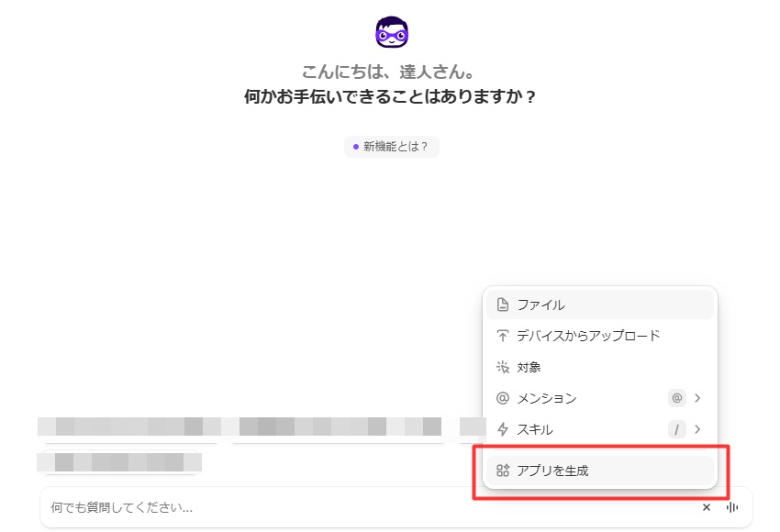
Task: Click the @ icon beside メンション
Action: (502, 398)
